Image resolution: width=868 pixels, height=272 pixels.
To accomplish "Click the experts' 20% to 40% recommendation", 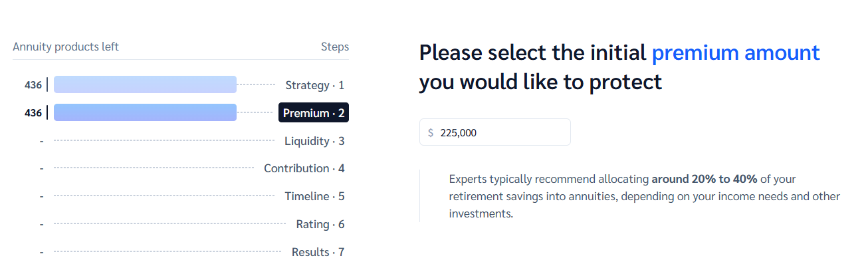I will click(704, 179).
